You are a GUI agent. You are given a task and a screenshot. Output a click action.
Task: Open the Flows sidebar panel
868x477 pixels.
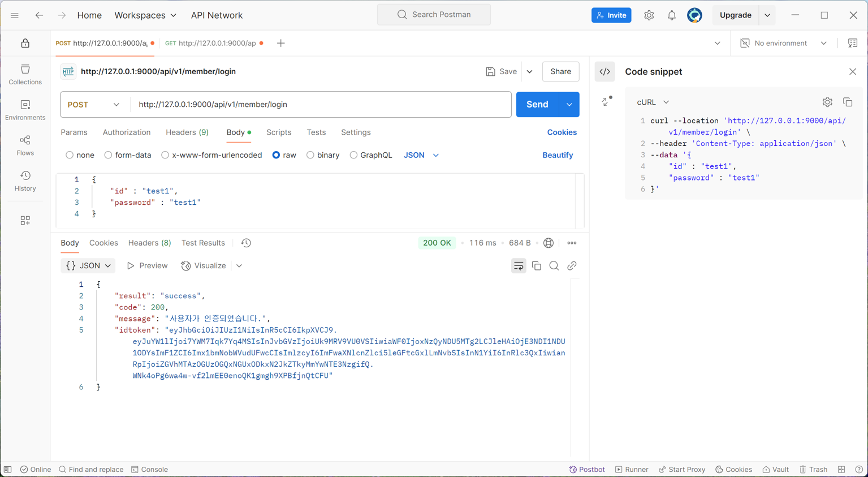click(25, 145)
